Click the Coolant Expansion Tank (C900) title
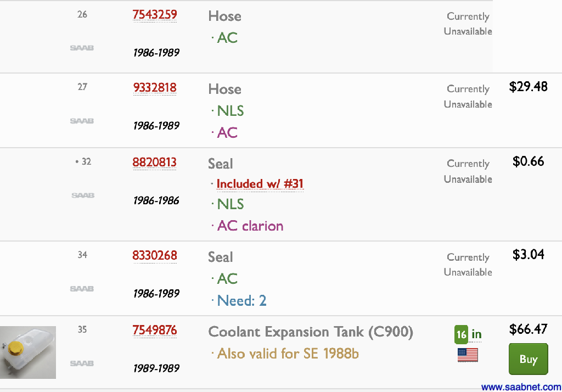This screenshot has height=392, width=562. pos(311,332)
